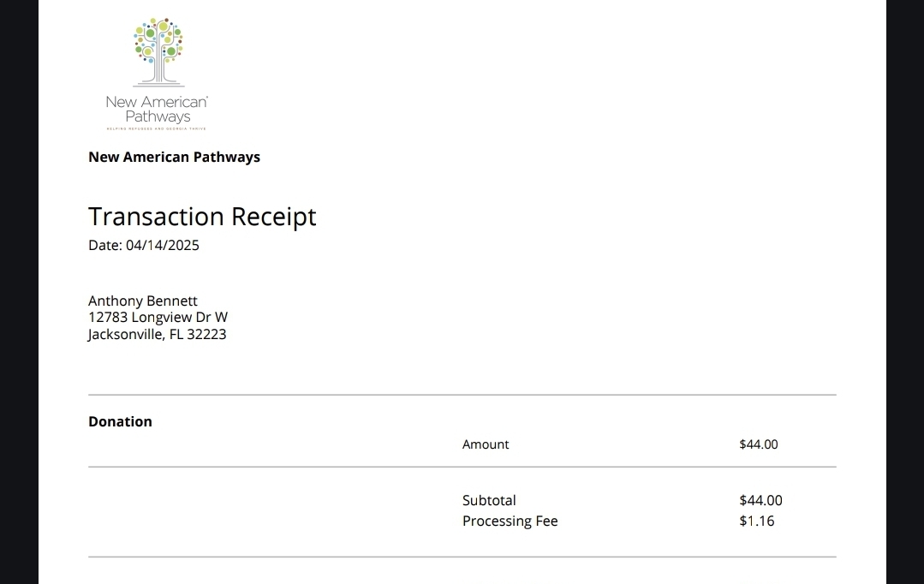Select the donor name Anthony Bennett
Screen dimensions: 924x584
pos(143,301)
